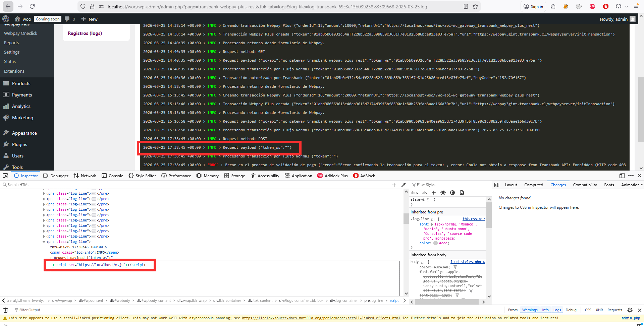Click in the console Filter Output field

(258, 310)
